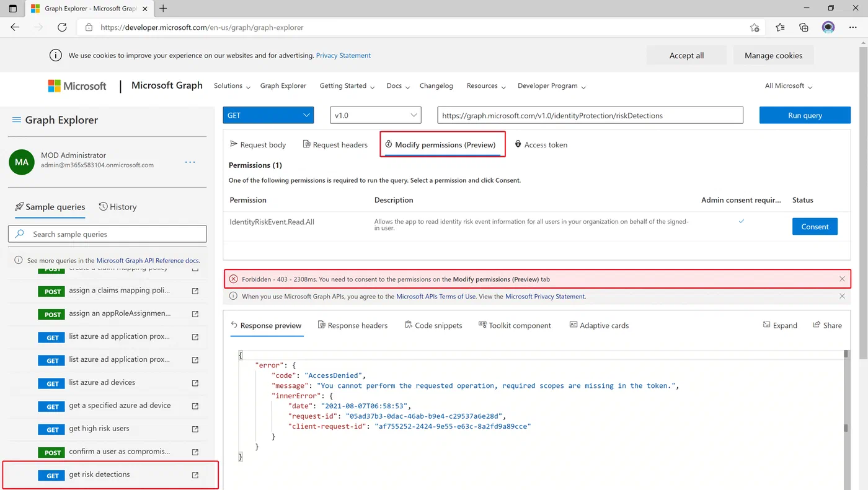Switch to the Request headers tab

point(335,145)
